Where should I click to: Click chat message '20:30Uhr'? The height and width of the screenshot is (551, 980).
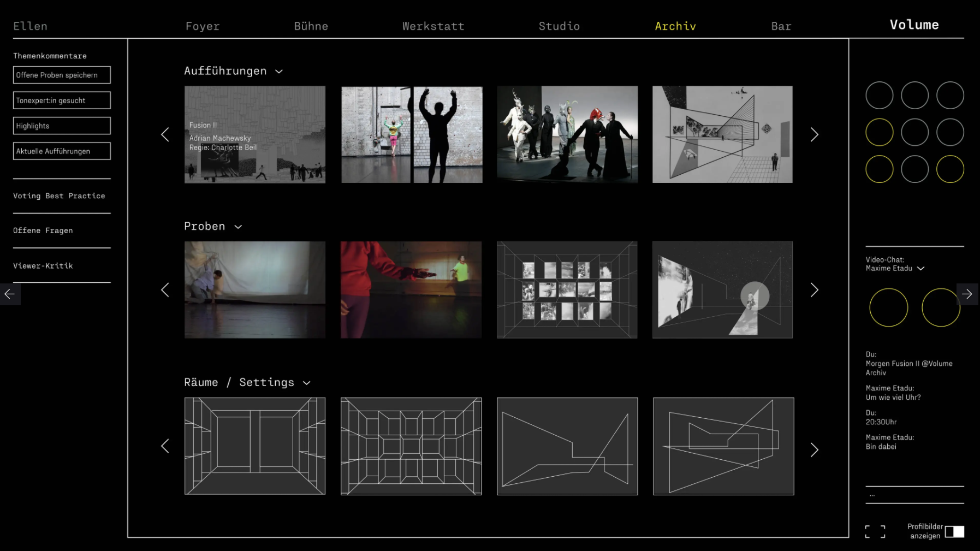tap(881, 422)
